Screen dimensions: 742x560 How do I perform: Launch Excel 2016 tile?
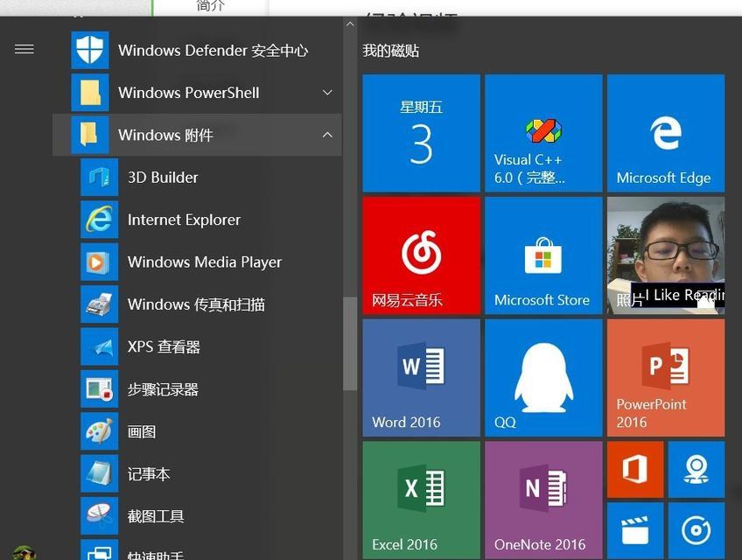tap(421, 500)
